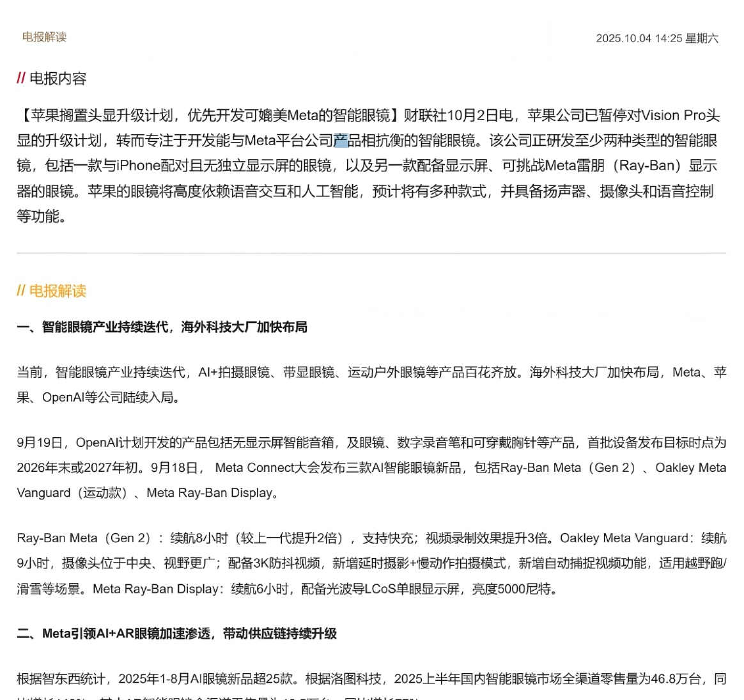This screenshot has width=744, height=700.
Task: Click the orange double-slash icon beside 电报解读
Action: point(21,291)
